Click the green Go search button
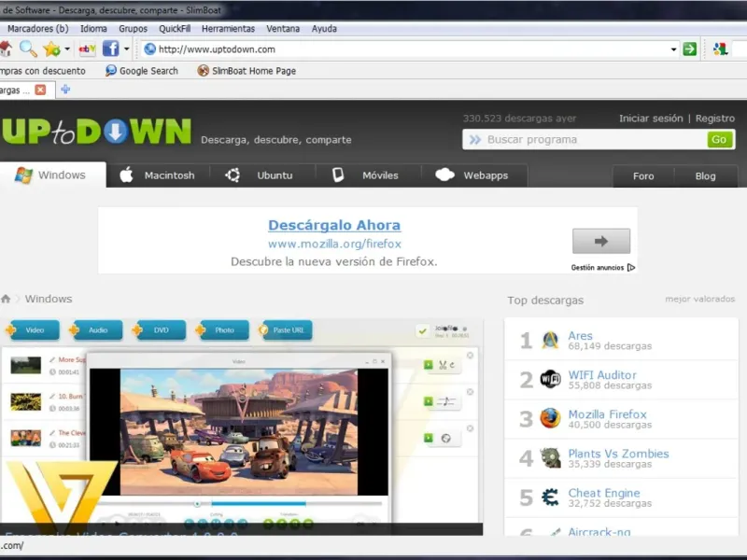The image size is (747, 560). tap(719, 139)
